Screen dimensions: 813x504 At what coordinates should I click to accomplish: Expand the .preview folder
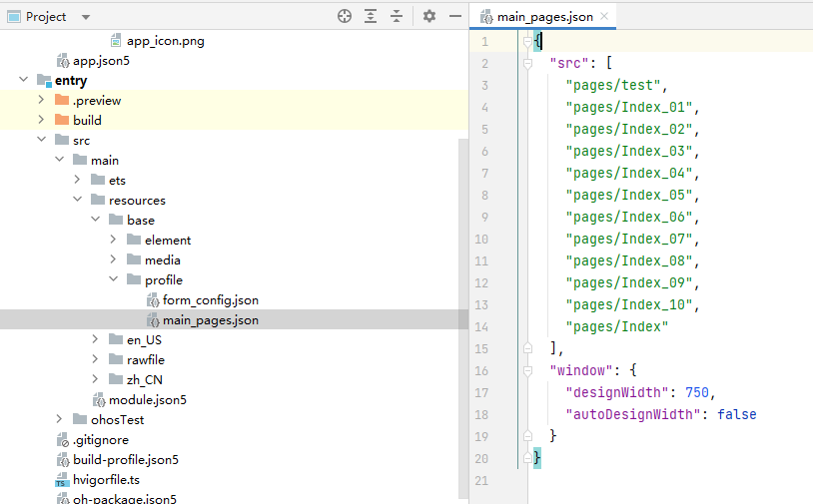coord(42,100)
